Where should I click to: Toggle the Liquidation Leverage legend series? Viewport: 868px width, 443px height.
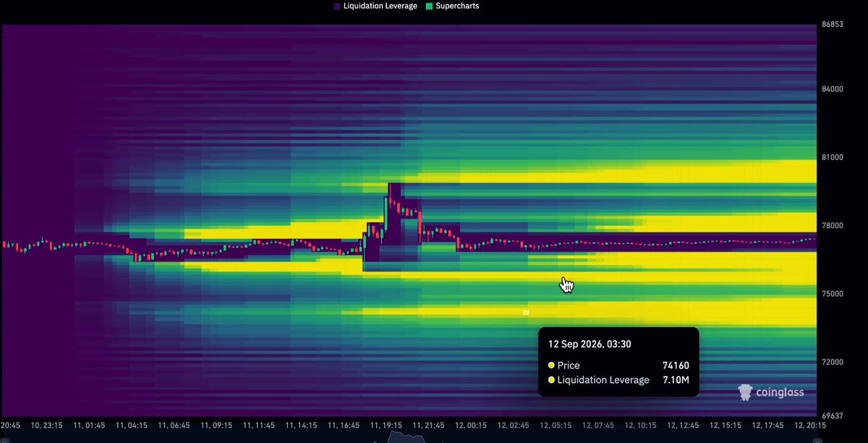point(375,6)
